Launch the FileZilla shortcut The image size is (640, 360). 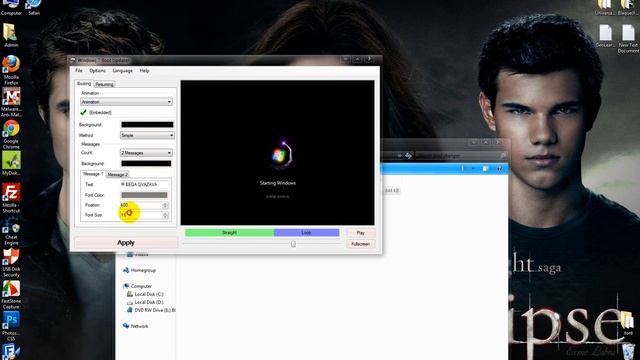(11, 198)
